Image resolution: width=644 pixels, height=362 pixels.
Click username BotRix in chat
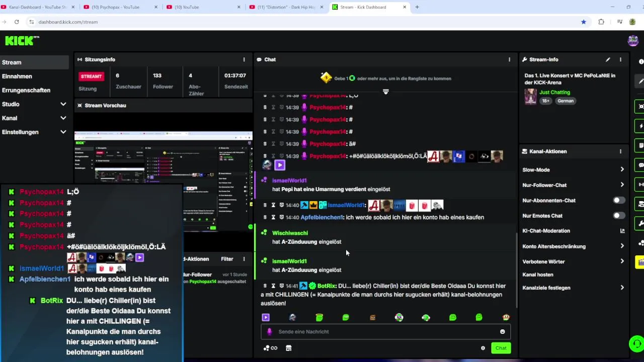tap(327, 286)
